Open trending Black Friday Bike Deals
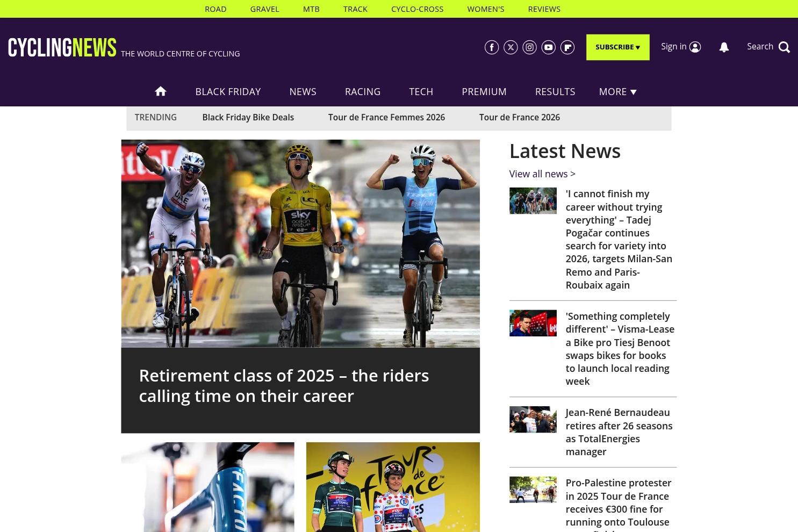The width and height of the screenshot is (798, 532). click(x=248, y=117)
